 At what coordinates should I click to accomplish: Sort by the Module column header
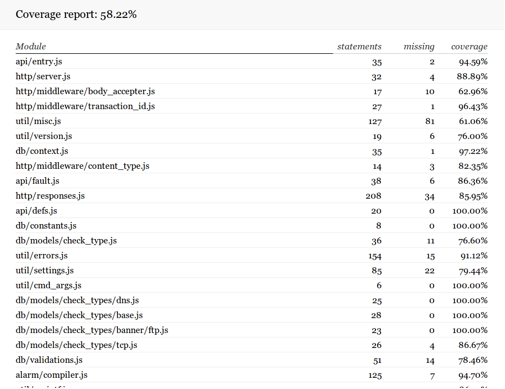click(31, 47)
